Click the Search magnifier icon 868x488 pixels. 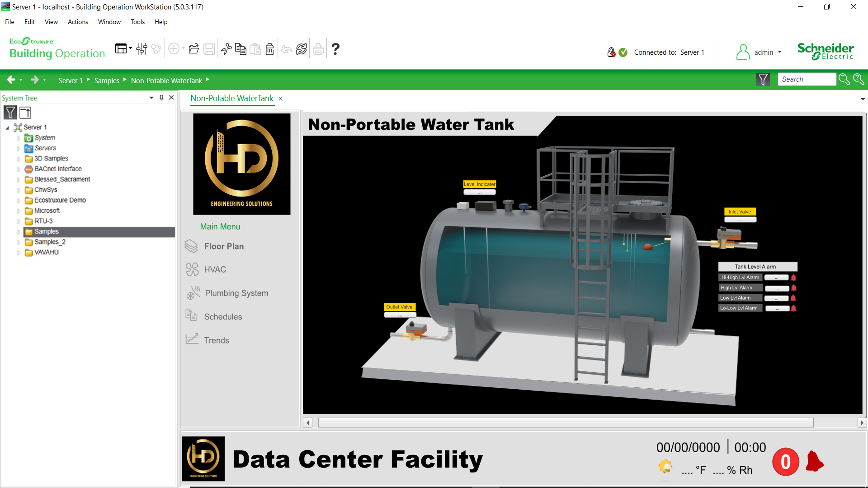click(x=844, y=79)
